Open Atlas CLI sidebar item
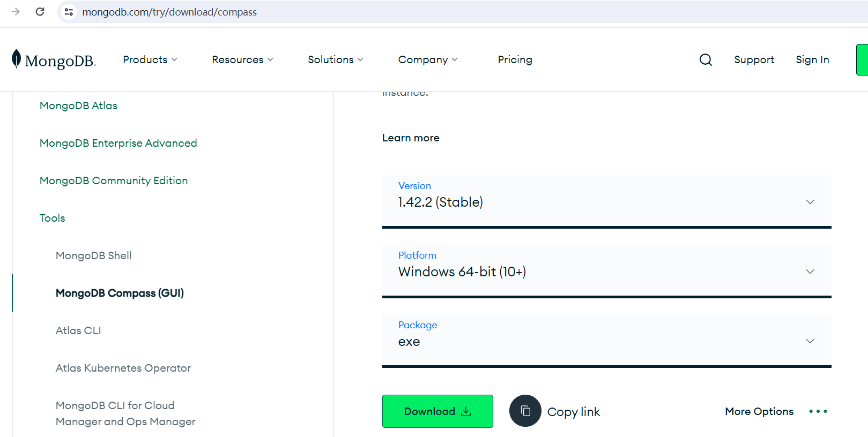The image size is (868, 437). pyautogui.click(x=78, y=330)
